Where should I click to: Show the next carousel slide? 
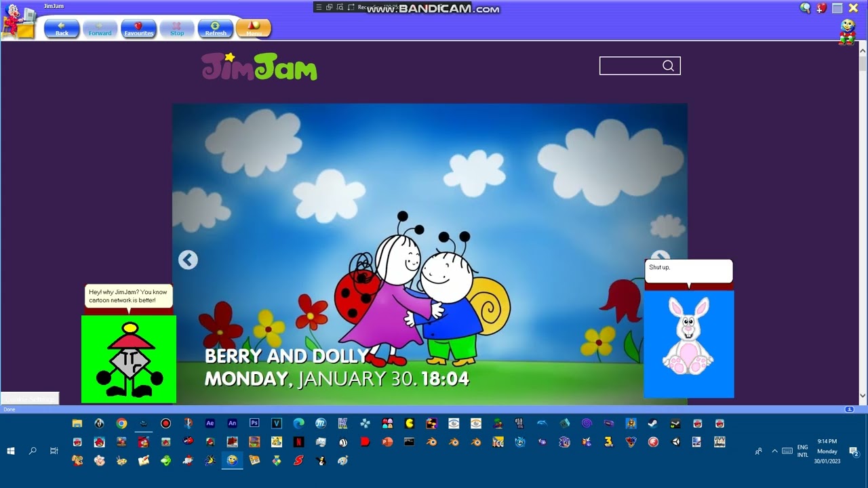(x=660, y=256)
